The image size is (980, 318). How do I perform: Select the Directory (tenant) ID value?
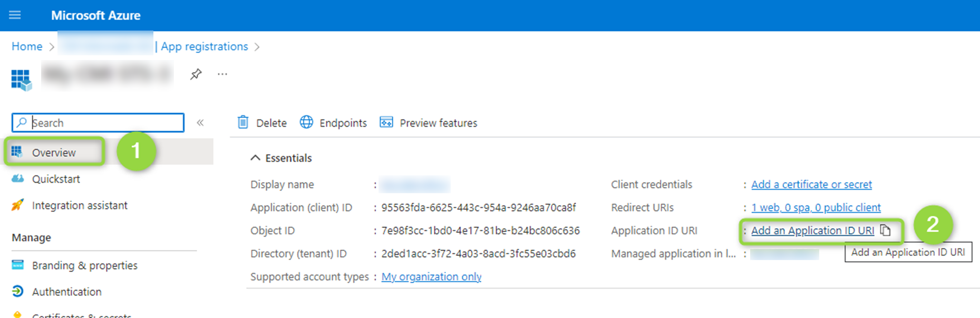(478, 253)
